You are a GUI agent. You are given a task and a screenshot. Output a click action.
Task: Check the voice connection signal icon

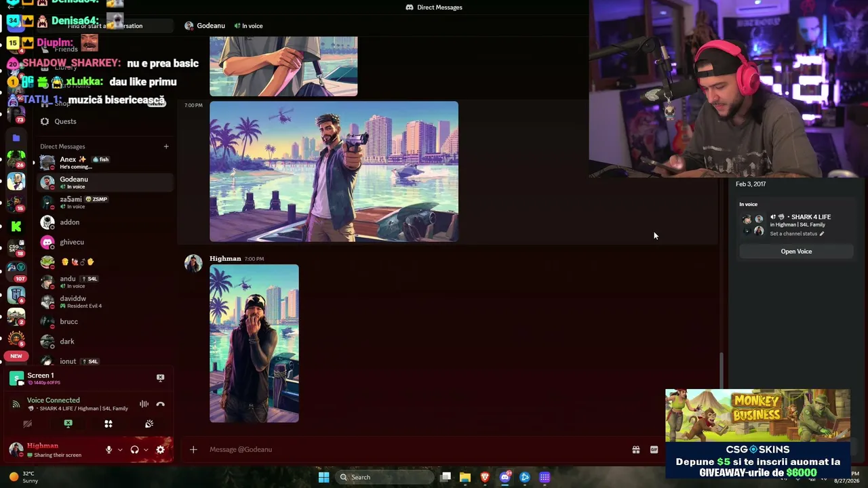click(x=16, y=404)
